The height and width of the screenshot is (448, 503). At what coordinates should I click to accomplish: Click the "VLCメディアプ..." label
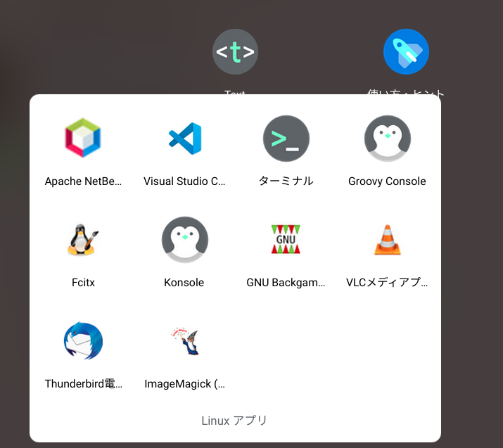coord(387,282)
